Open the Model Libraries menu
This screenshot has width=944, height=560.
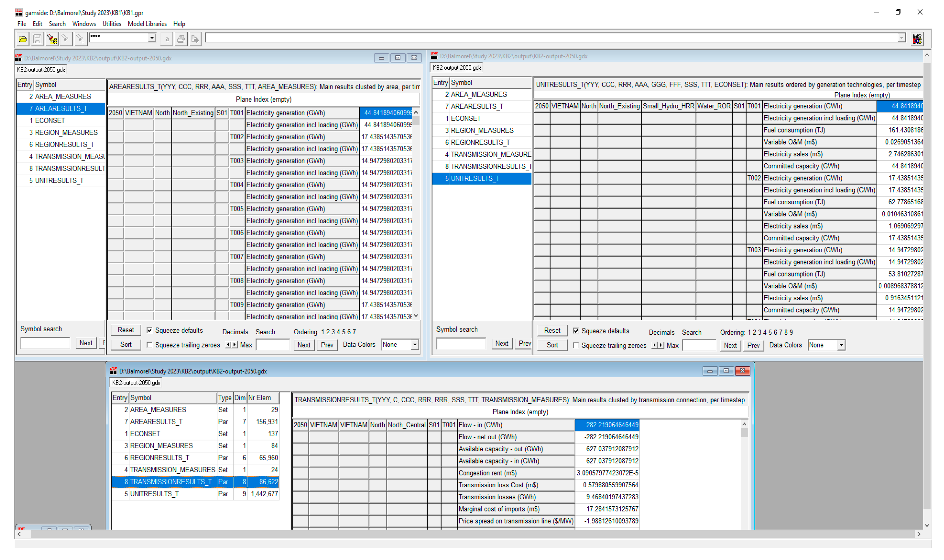pos(147,24)
